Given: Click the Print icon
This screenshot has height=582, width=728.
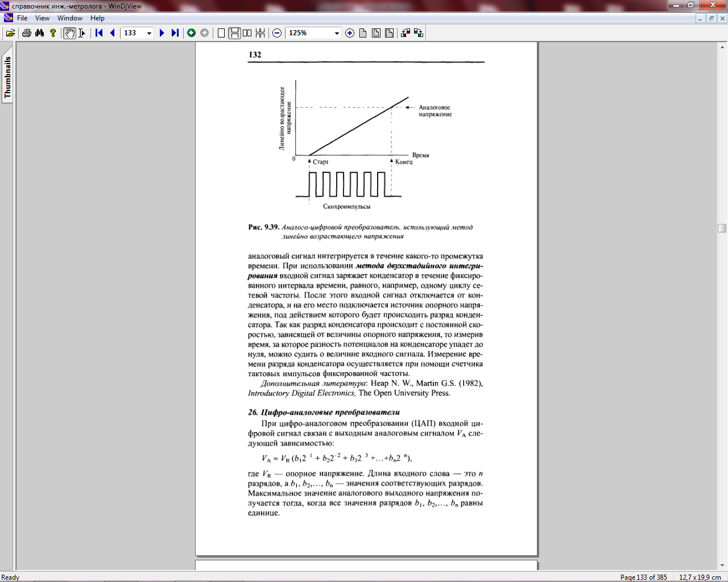Looking at the screenshot, I should pos(26,33).
